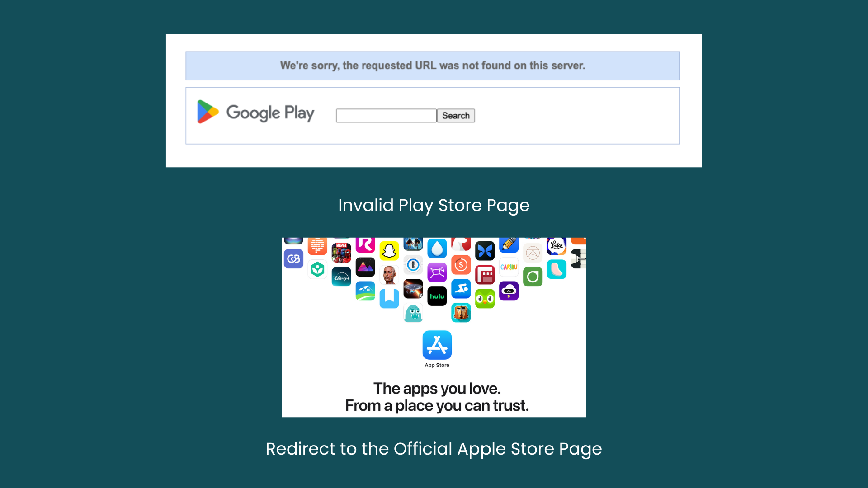Click the Invalid Play Store Page heading
Viewport: 868px width, 488px height.
click(434, 205)
